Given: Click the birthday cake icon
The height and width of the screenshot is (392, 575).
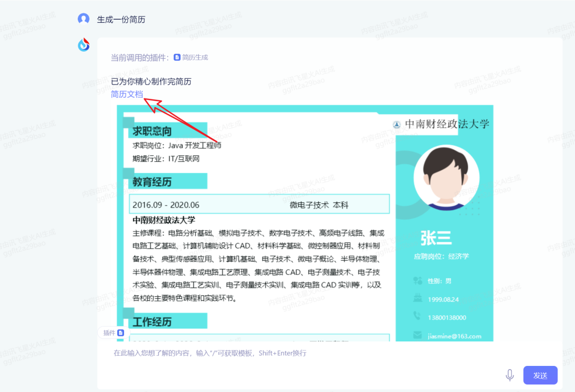Looking at the screenshot, I should tap(417, 297).
